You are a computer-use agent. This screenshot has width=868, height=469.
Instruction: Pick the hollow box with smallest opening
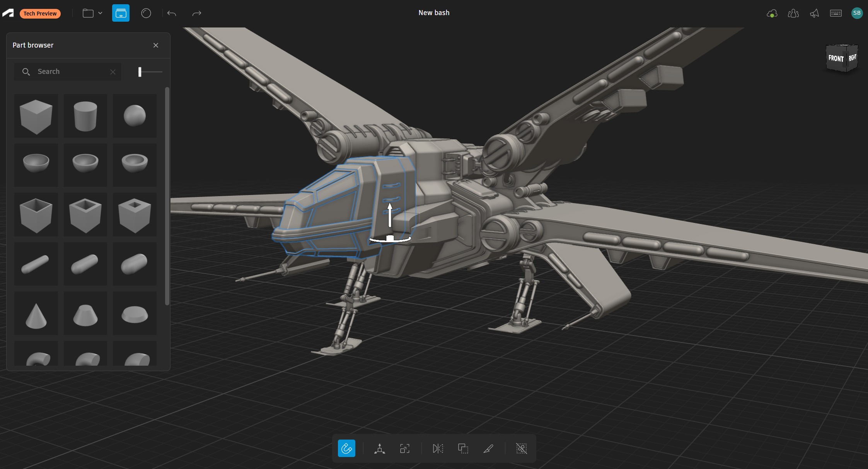135,215
